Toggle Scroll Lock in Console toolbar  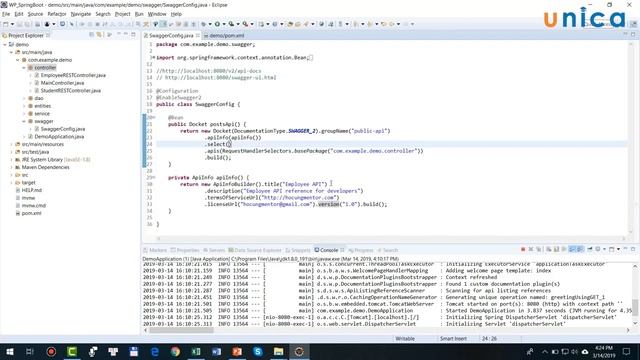(x=556, y=249)
